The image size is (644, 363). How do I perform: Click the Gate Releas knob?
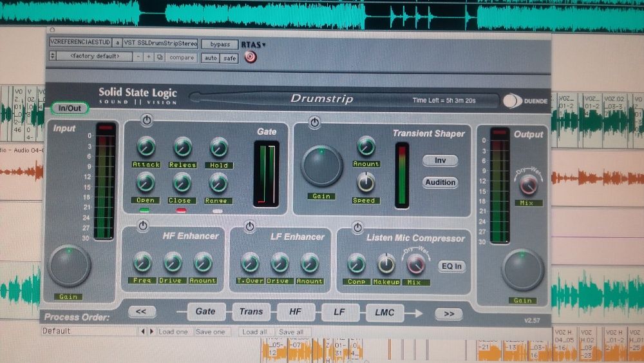[182, 147]
